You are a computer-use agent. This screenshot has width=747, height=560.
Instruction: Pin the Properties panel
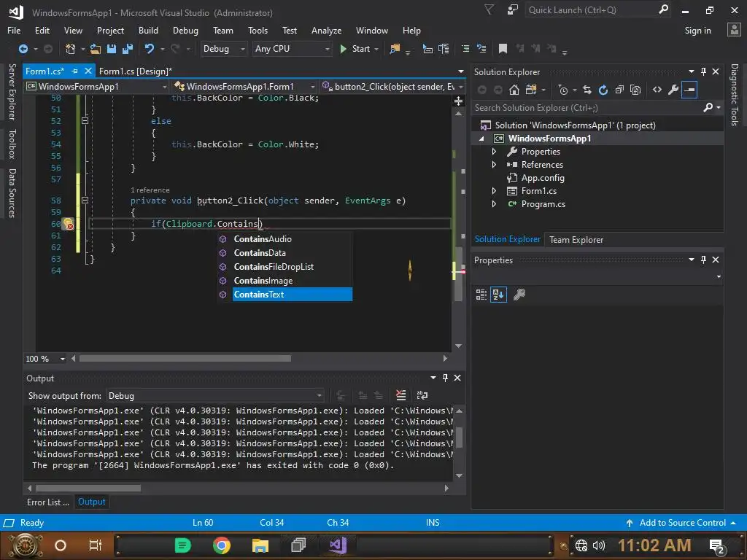[x=703, y=260]
